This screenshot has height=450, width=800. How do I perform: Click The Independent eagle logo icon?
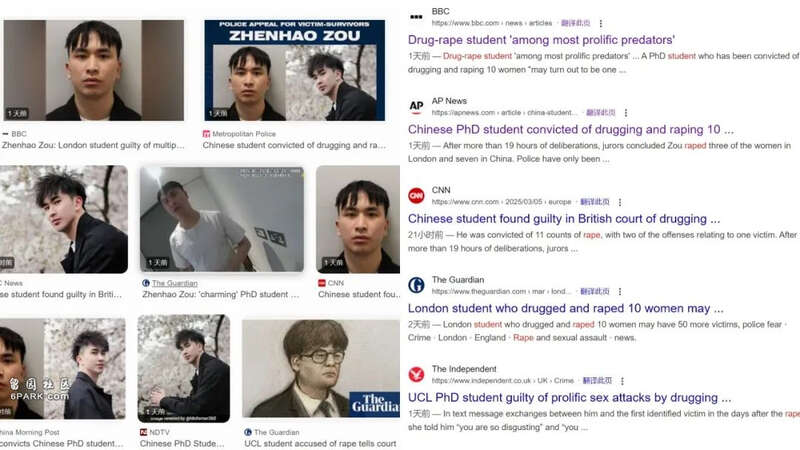(x=416, y=374)
